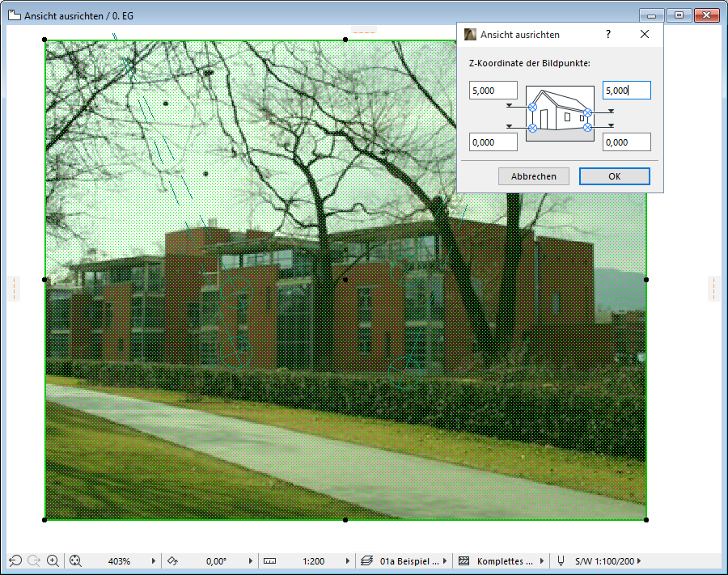Image resolution: width=728 pixels, height=575 pixels.
Task: Click the undo zoom icon in status bar
Action: click(x=15, y=560)
